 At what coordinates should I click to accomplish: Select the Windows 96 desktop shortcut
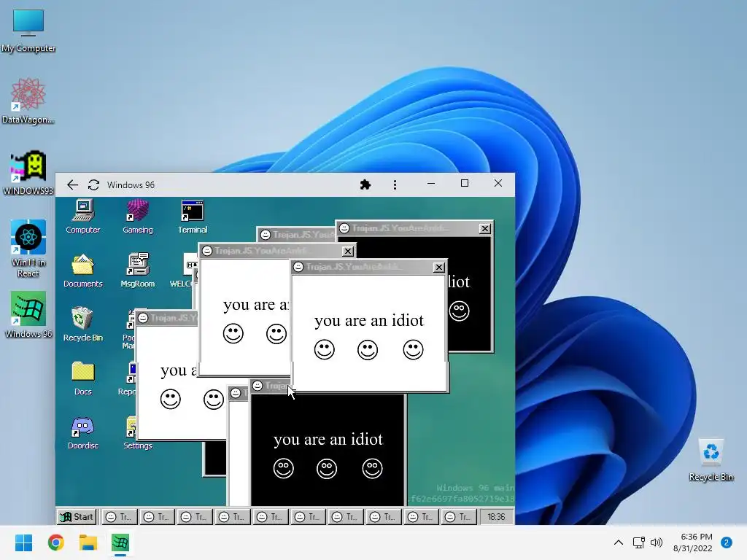[28, 314]
